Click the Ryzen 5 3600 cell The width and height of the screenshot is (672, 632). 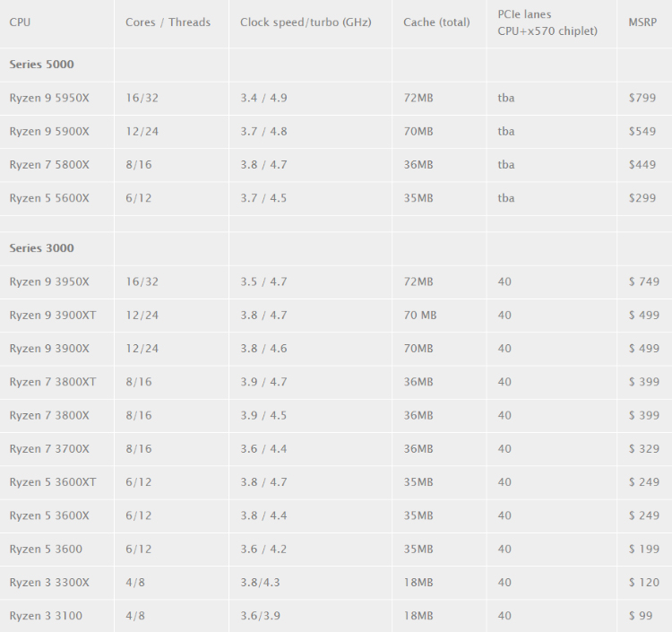coord(46,550)
